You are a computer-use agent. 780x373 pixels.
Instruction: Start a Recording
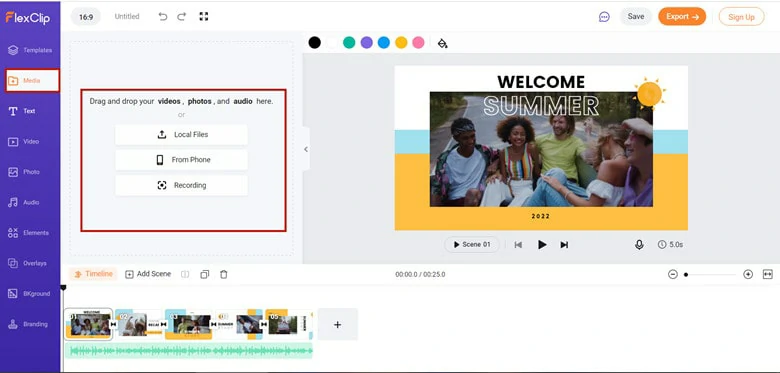pos(182,186)
